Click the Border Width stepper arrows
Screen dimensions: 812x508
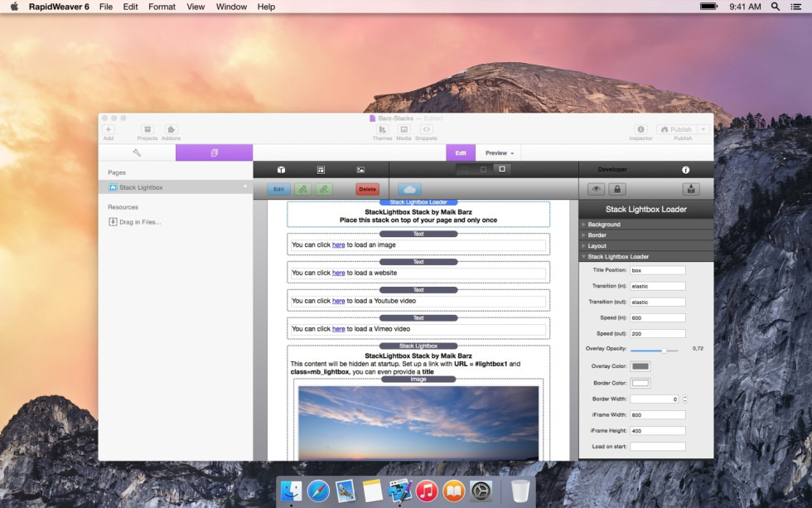coord(685,399)
